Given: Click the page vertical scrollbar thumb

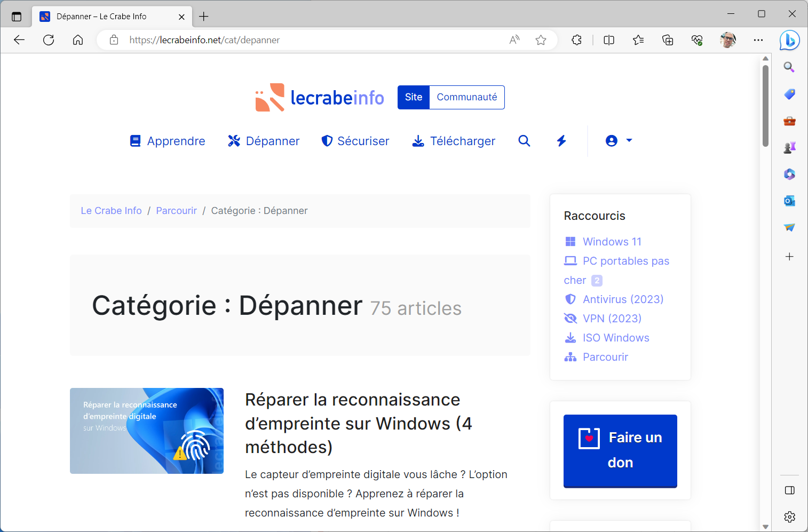Looking at the screenshot, I should [765, 105].
